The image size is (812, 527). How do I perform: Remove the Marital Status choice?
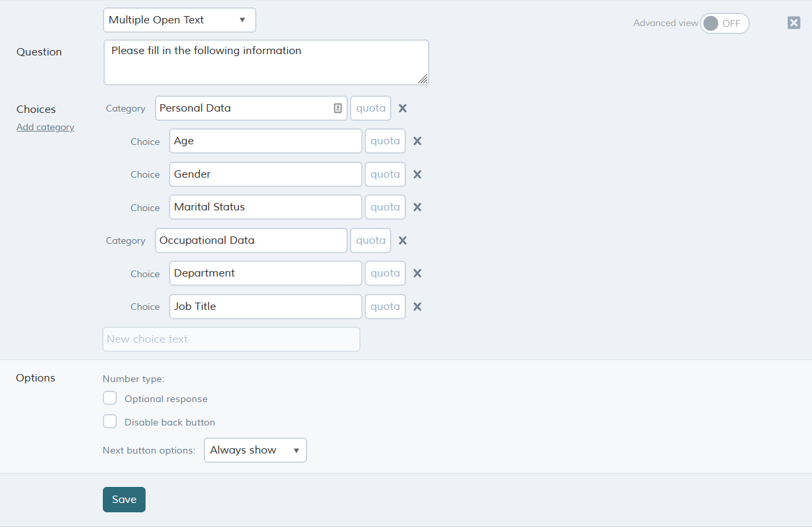tap(417, 207)
